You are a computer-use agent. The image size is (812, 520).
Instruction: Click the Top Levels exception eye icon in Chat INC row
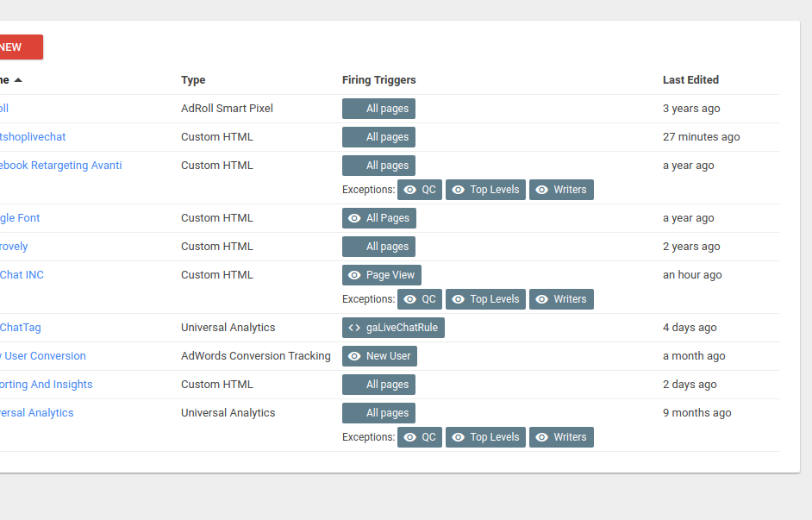(458, 299)
